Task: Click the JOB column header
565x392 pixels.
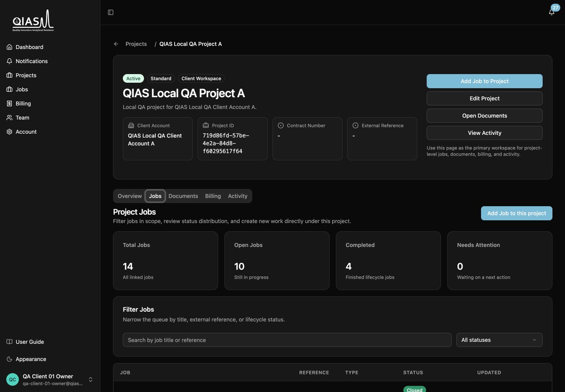Action: (125, 372)
